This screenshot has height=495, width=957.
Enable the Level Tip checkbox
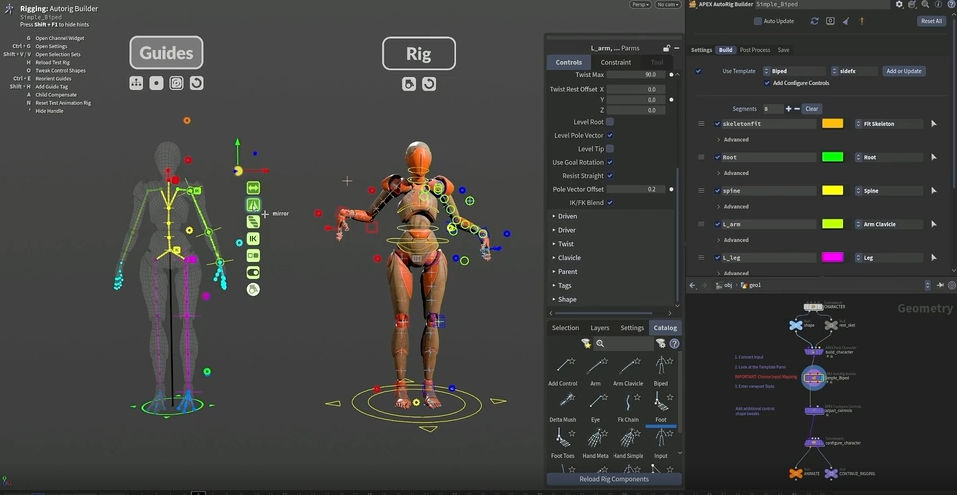tap(610, 149)
